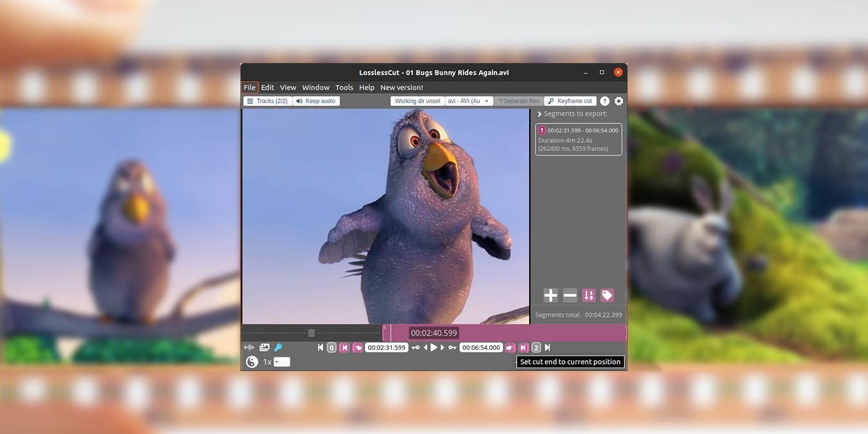Open settings with the gear icon
This screenshot has height=434, width=868.
click(618, 101)
